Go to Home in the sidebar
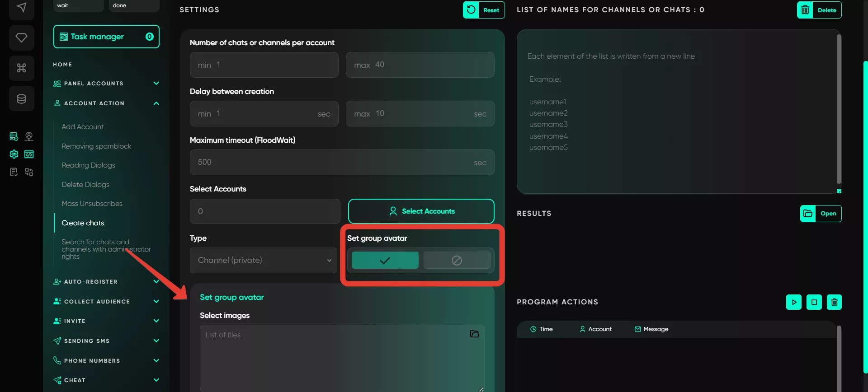The width and height of the screenshot is (868, 392). click(x=62, y=65)
